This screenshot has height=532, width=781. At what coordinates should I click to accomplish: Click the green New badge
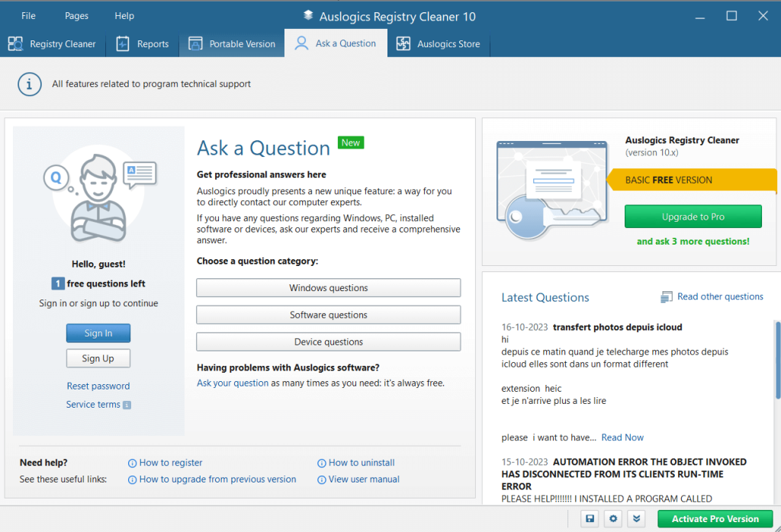coord(351,143)
